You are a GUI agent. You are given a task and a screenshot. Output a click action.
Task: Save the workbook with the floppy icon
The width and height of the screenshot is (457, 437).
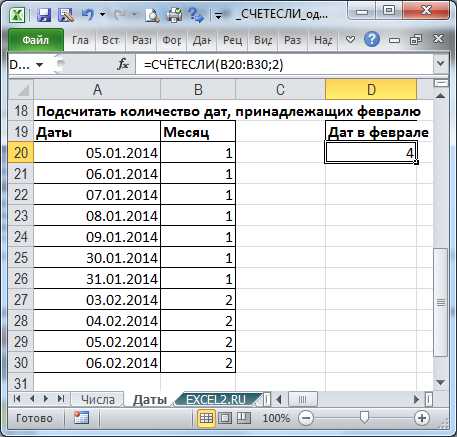(44, 15)
